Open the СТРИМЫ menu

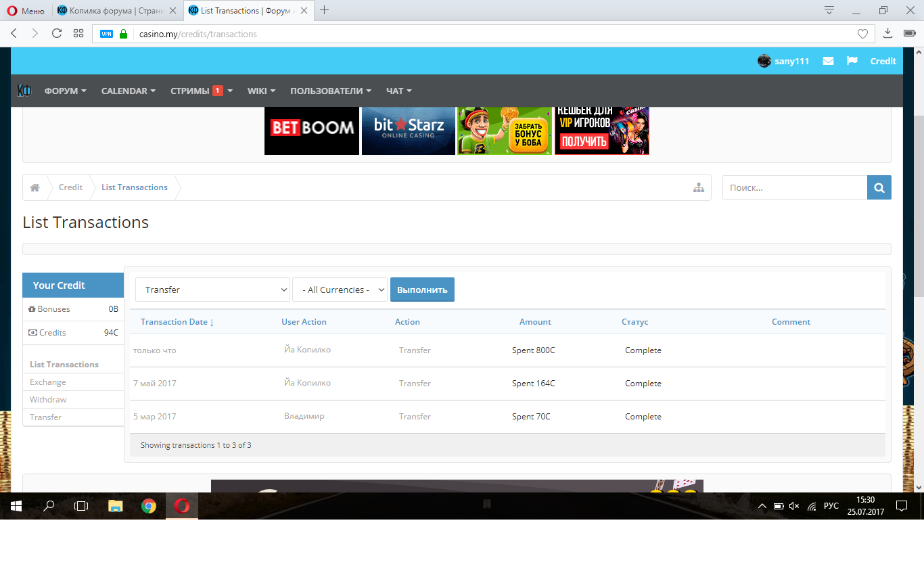click(201, 91)
